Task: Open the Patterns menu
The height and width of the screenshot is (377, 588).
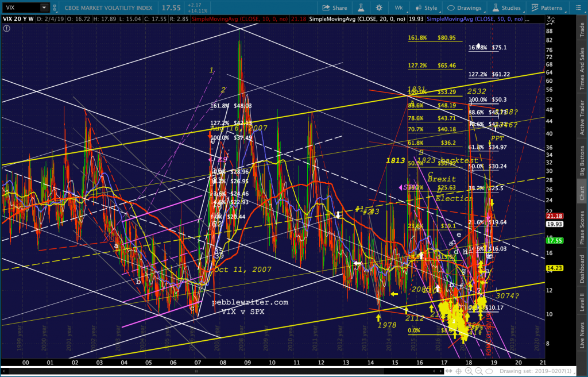Action: pos(547,8)
